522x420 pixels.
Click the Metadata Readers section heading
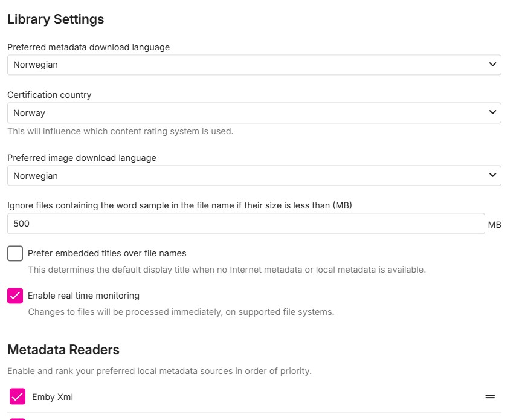pyautogui.click(x=63, y=349)
